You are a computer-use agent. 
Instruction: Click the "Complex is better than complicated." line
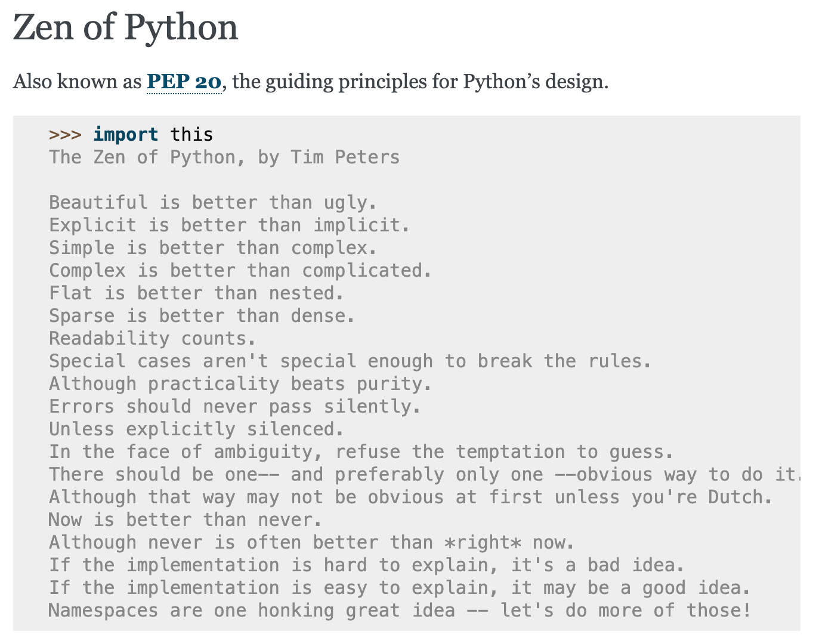[x=240, y=271]
